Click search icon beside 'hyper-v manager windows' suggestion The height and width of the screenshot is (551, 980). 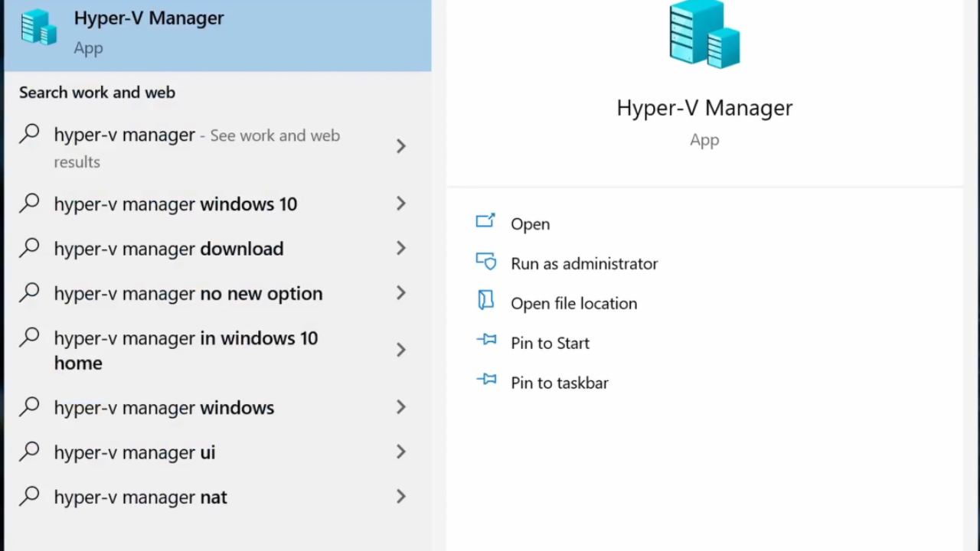(29, 406)
